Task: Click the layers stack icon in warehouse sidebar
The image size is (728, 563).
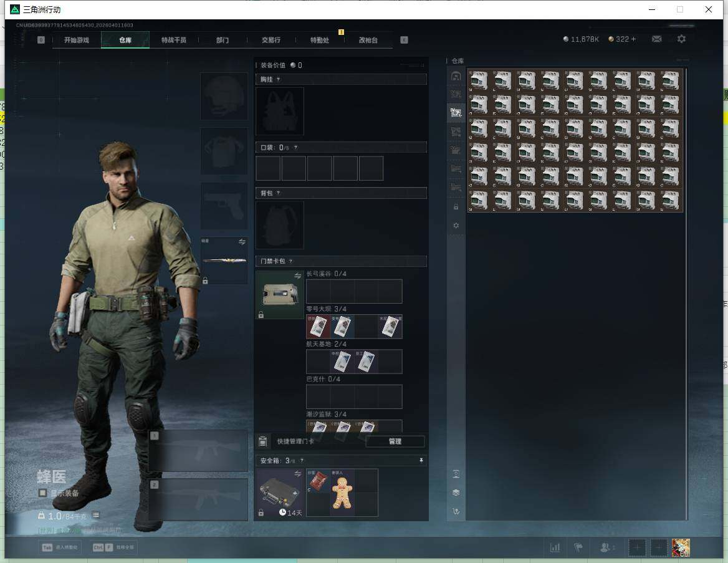Action: pyautogui.click(x=456, y=493)
